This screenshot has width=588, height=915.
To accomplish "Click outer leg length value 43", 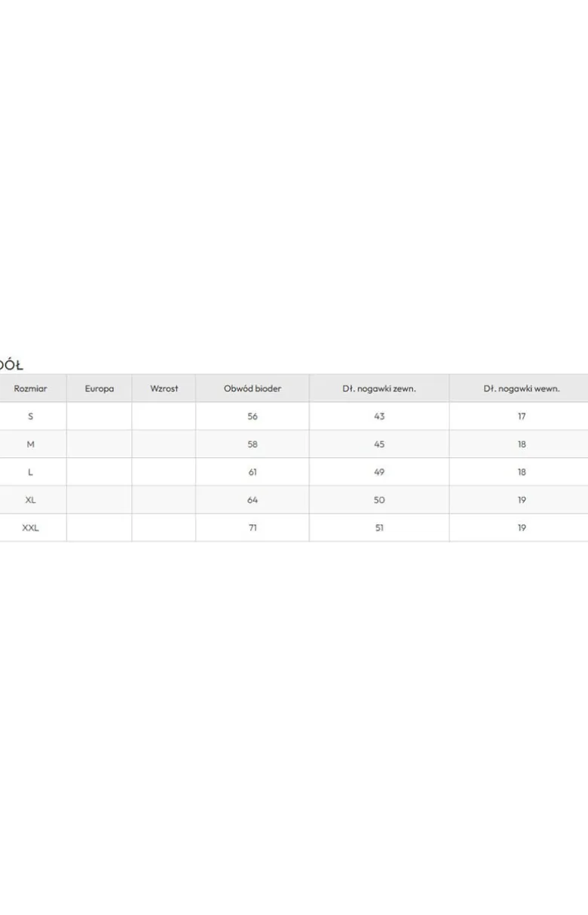I will pos(379,416).
